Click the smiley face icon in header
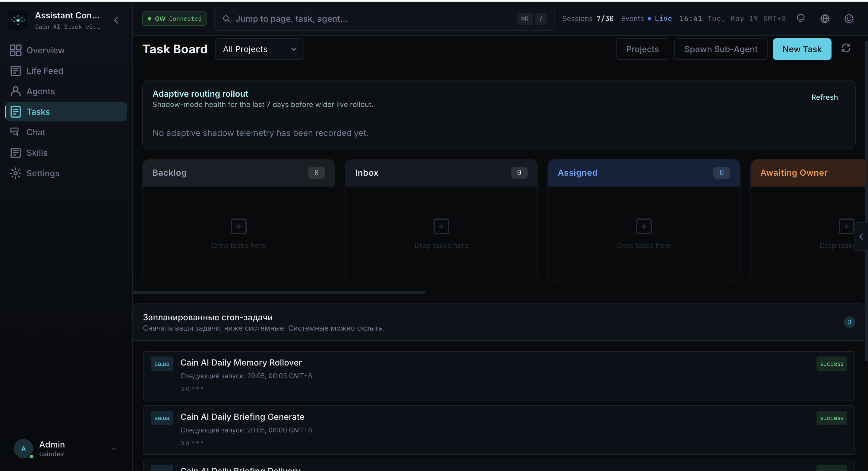868x471 pixels. tap(849, 19)
